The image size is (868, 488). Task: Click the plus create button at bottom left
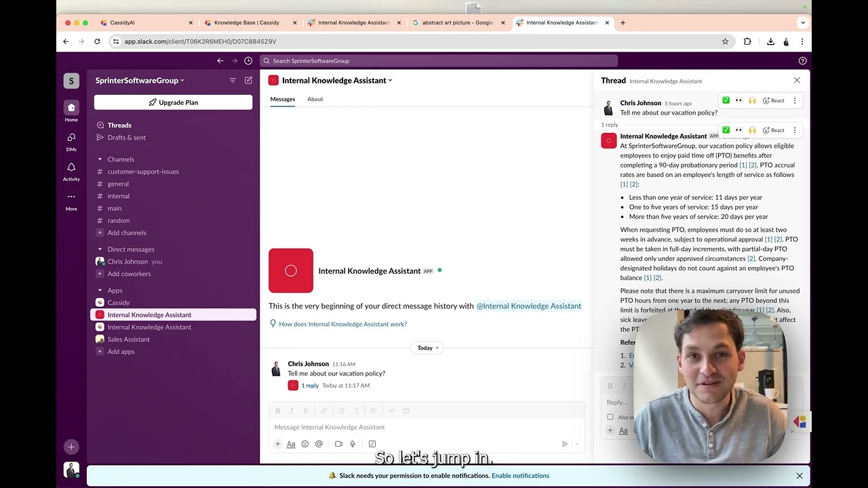click(x=71, y=447)
